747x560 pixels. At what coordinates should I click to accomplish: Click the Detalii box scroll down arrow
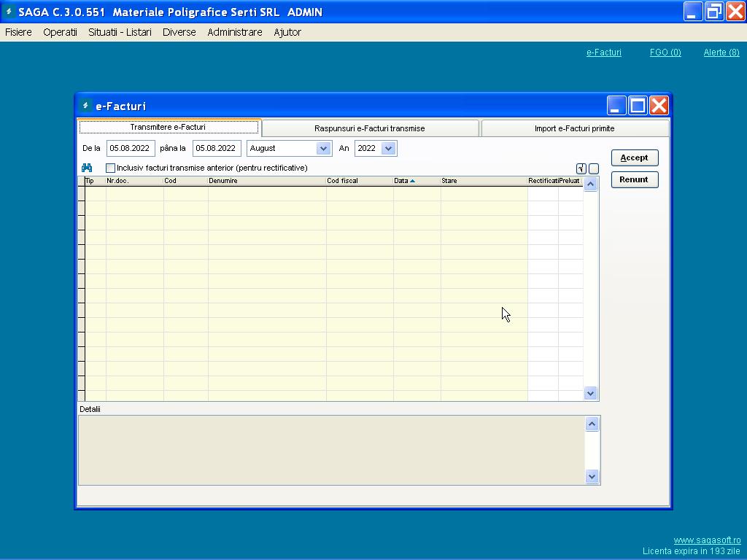tap(592, 477)
